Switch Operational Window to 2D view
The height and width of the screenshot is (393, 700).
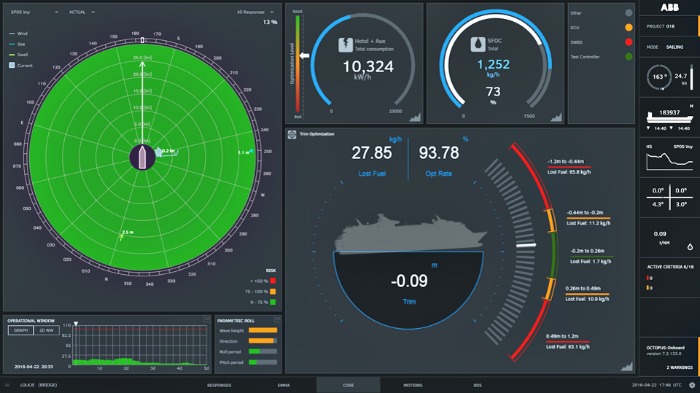[46, 330]
